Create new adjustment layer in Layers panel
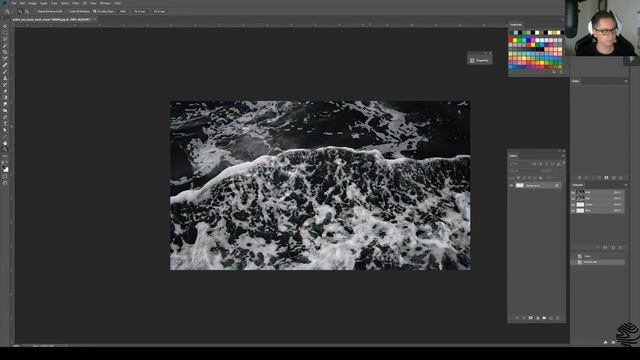Image resolution: width=640 pixels, height=360 pixels. tap(538, 318)
